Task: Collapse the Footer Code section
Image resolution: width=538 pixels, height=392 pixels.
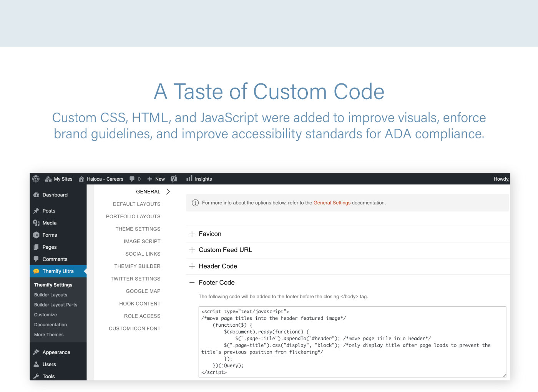Action: pos(192,282)
